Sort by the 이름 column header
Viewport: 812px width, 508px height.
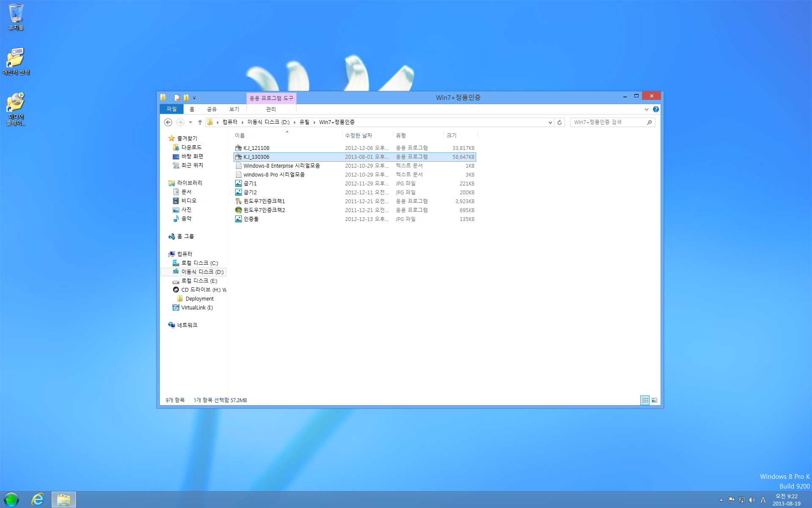pos(288,135)
